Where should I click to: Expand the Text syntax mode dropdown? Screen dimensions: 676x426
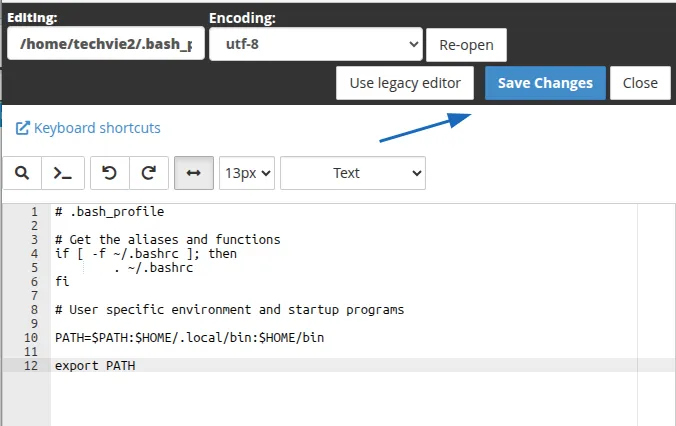353,173
